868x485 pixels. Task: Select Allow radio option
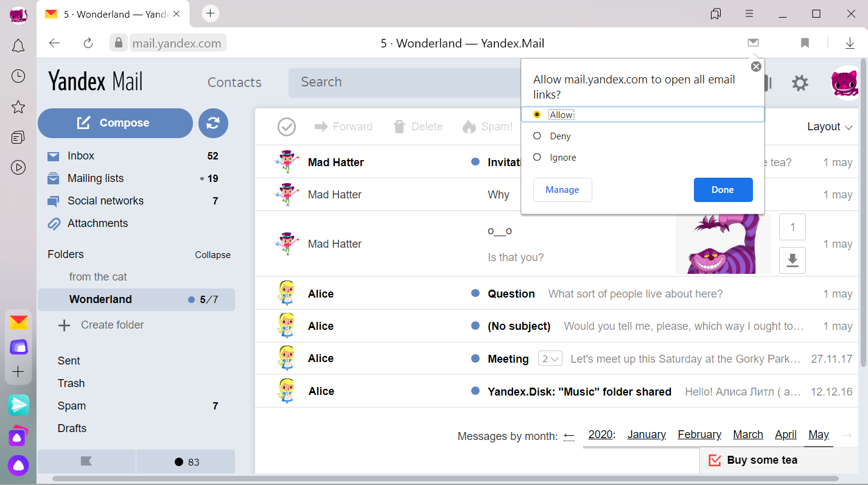[x=537, y=114]
